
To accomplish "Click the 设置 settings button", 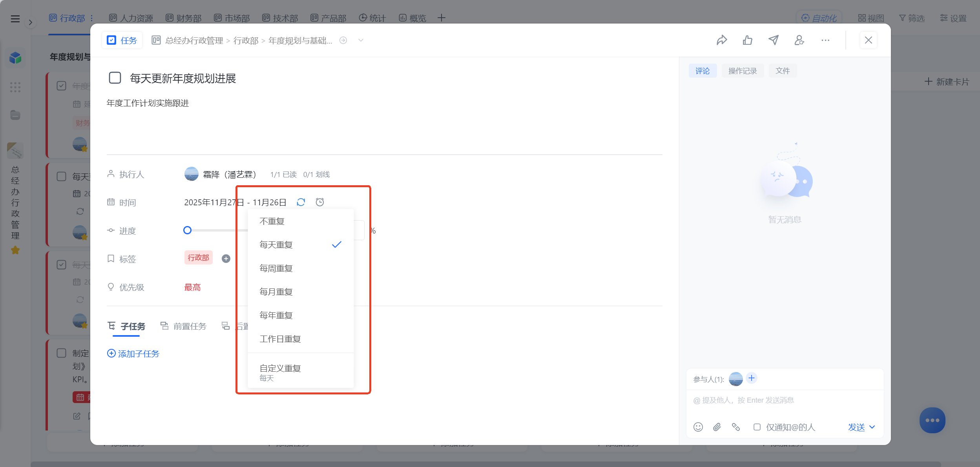I will [x=953, y=18].
